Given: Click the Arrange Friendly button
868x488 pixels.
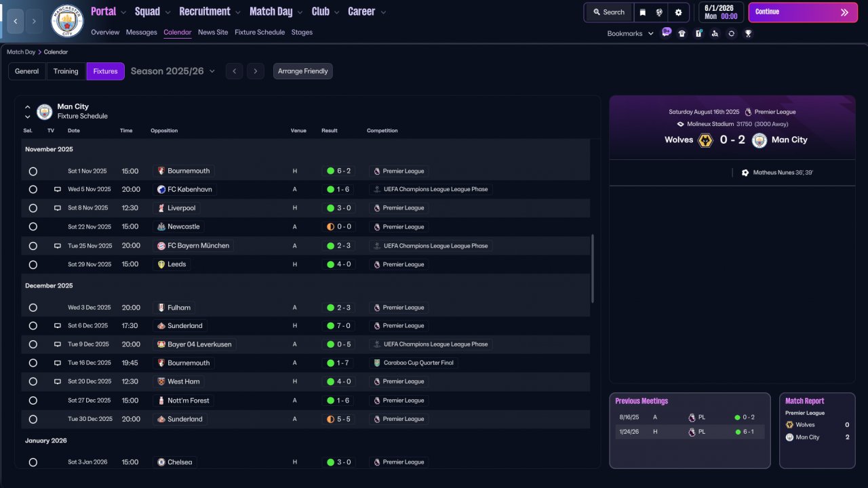Looking at the screenshot, I should coord(303,71).
